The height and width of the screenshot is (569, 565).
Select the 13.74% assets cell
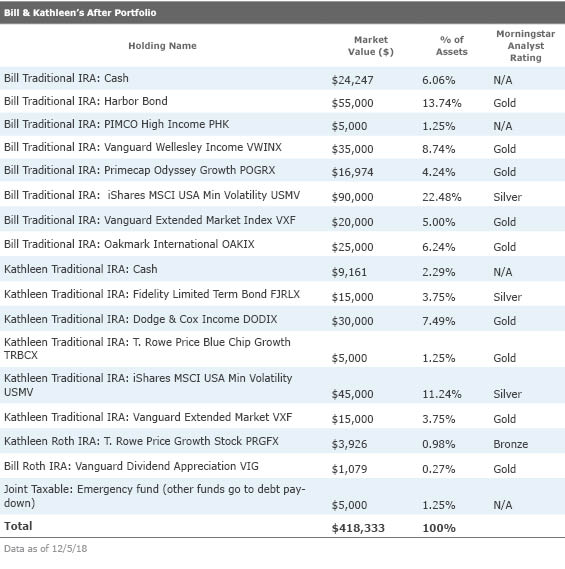click(442, 103)
